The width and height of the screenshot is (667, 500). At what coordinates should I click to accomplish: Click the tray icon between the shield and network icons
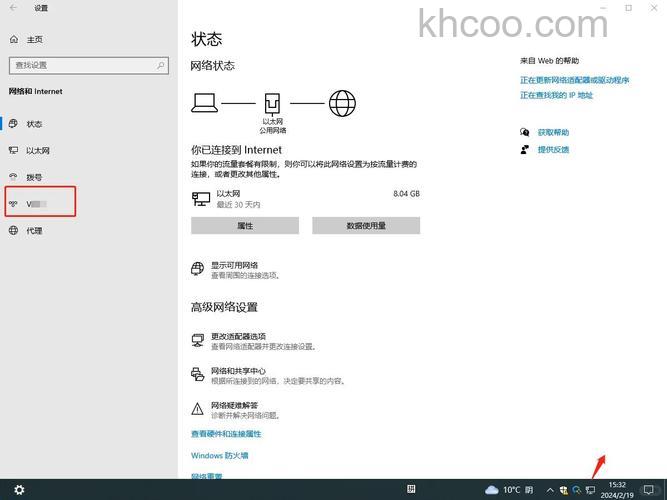[x=577, y=490]
